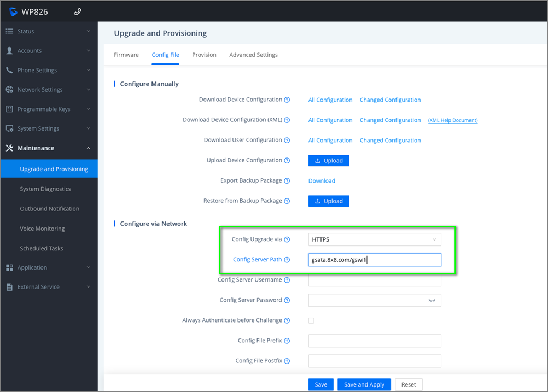548x392 pixels.
Task: Open the Advanced Settings tab
Action: [x=253, y=55]
